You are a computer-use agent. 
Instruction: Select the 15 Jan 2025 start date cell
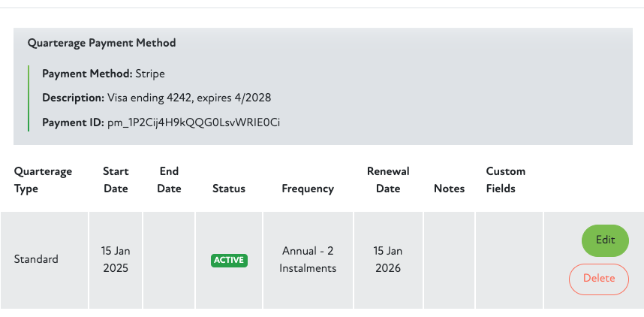point(116,259)
